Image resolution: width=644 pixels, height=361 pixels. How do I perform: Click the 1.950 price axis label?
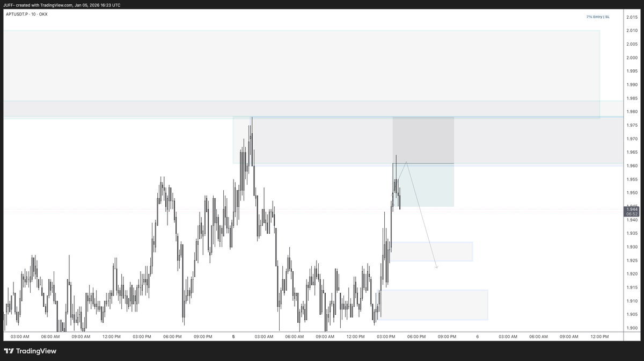631,193
